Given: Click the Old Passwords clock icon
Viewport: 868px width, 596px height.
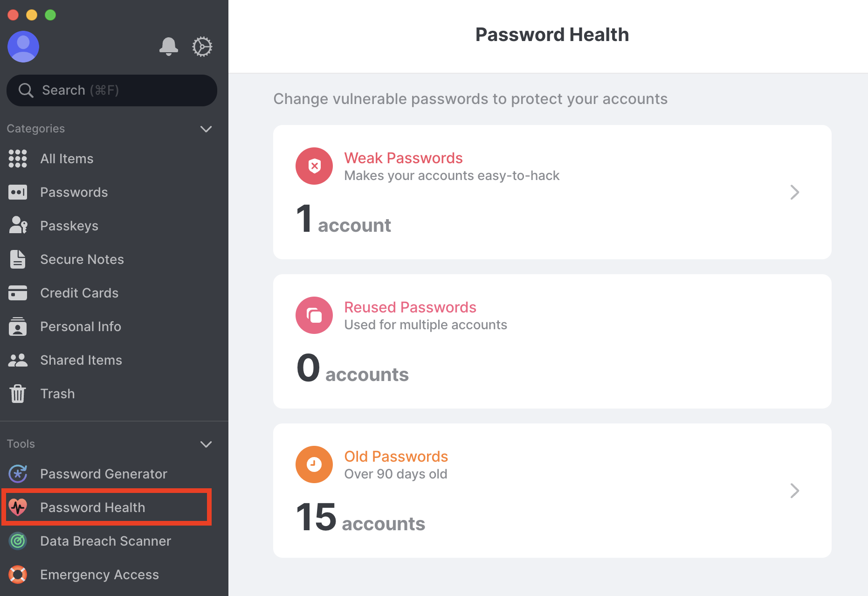Looking at the screenshot, I should pyautogui.click(x=314, y=464).
